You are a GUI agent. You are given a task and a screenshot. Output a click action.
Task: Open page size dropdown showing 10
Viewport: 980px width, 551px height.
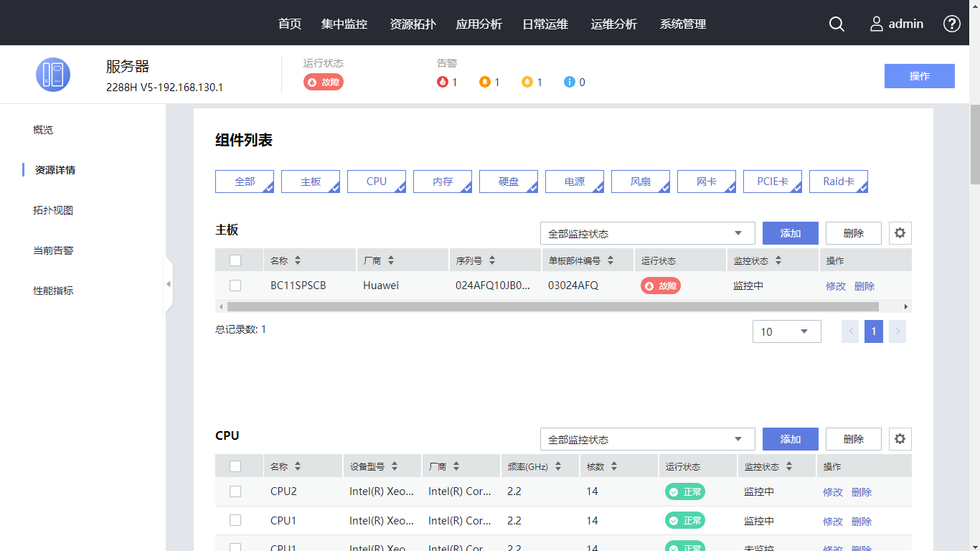point(786,331)
